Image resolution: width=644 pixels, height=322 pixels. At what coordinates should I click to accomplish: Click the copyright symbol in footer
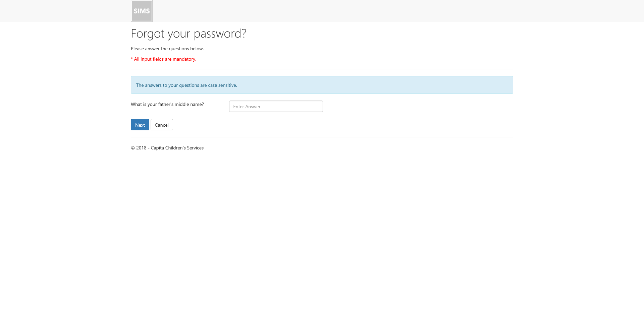[133, 148]
